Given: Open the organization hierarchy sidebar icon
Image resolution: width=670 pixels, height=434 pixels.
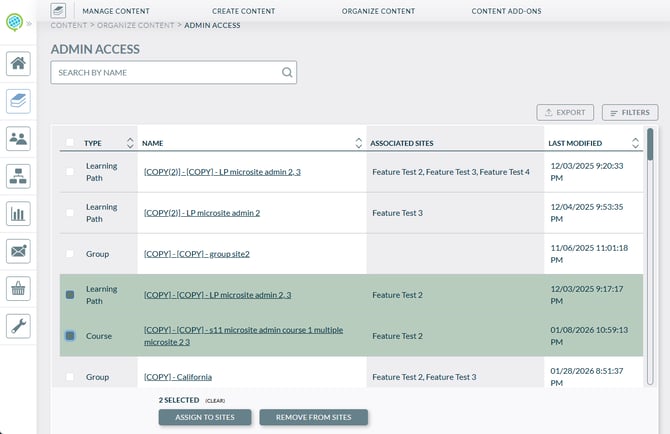Looking at the screenshot, I should (x=18, y=176).
